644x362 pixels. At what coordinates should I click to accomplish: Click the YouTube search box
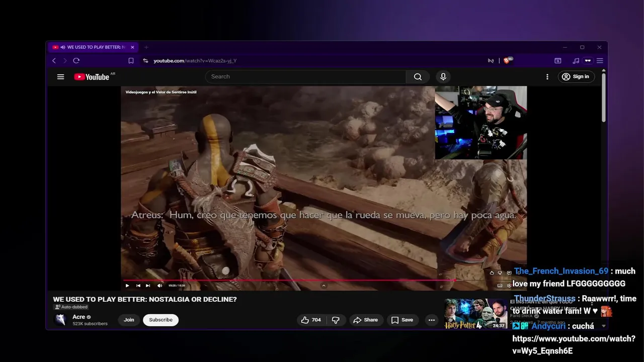click(306, 76)
